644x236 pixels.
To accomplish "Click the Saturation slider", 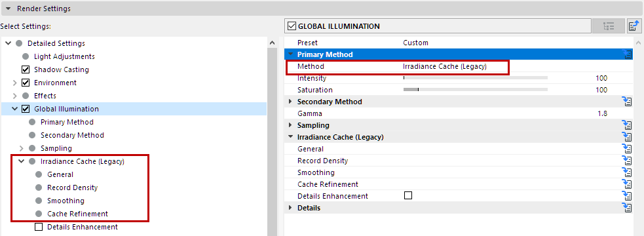I will [x=476, y=90].
